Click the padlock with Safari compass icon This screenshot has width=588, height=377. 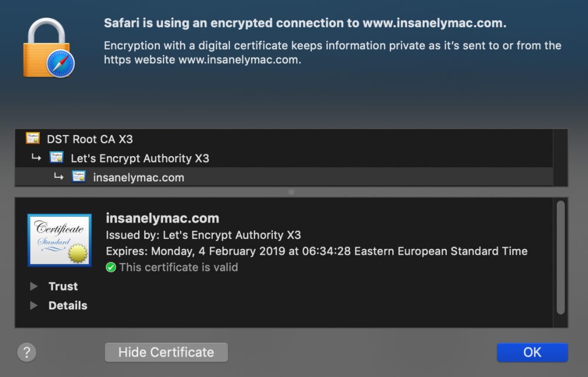point(49,48)
